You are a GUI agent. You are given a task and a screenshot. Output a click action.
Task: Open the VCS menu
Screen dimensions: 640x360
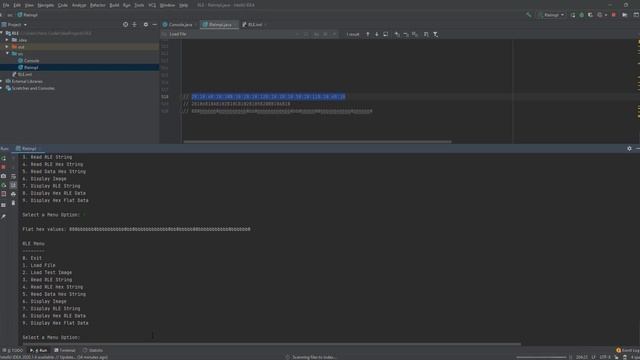(152, 5)
